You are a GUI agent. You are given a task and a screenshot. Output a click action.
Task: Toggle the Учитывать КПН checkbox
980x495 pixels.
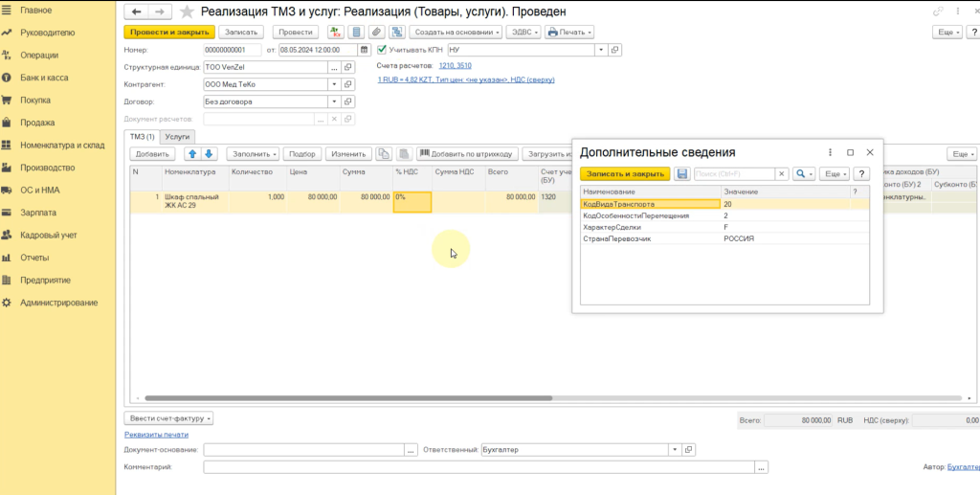click(x=383, y=50)
